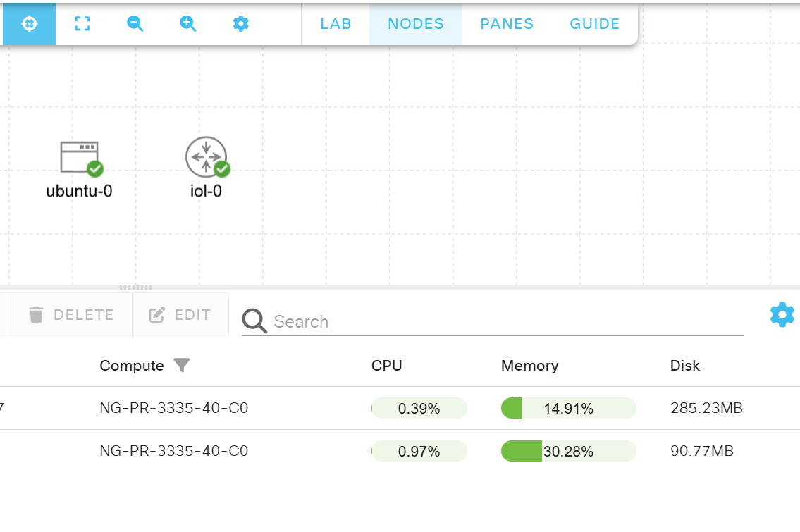Click the pane resize drag handle
The image size is (800, 532).
135,287
